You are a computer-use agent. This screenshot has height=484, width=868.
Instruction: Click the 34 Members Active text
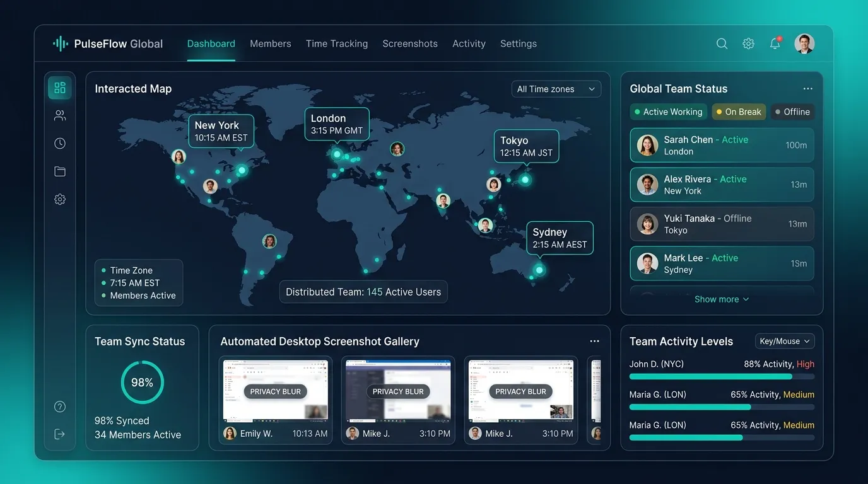pos(138,435)
